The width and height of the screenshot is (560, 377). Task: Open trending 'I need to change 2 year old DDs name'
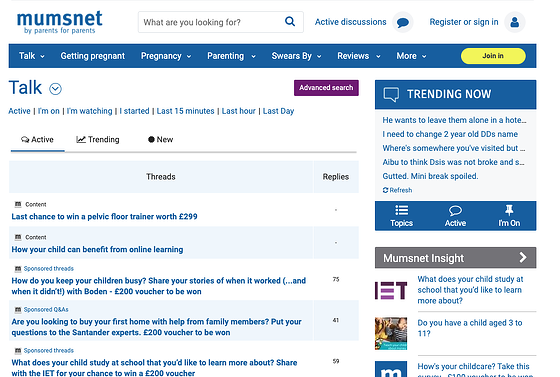pos(450,134)
